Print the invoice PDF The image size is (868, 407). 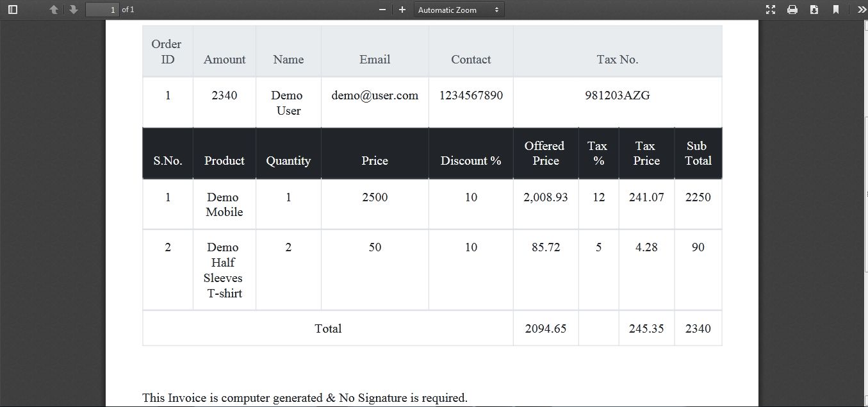click(x=792, y=10)
